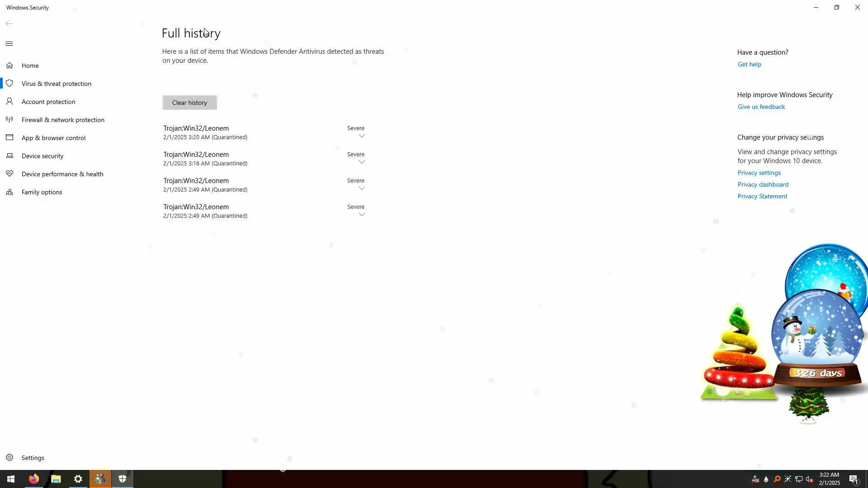Select the Virus & threat protection shield icon
868x488 pixels.
9,84
